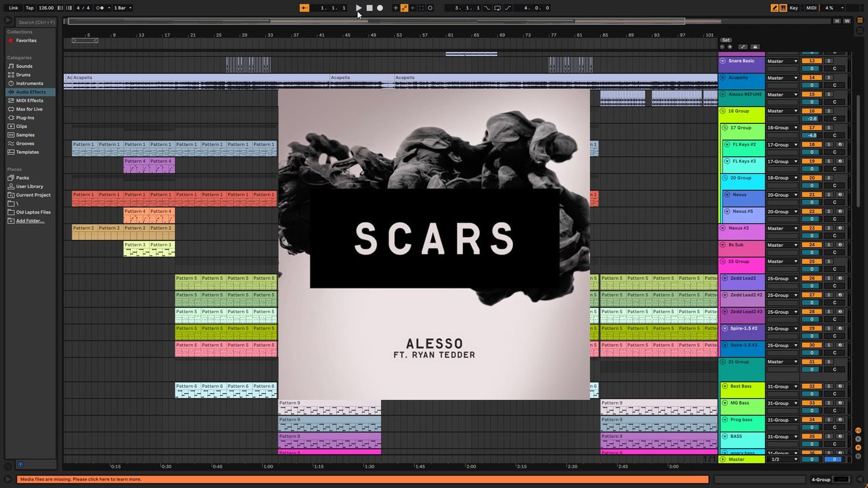
Task: Click the Tap tempo button
Action: click(x=30, y=8)
